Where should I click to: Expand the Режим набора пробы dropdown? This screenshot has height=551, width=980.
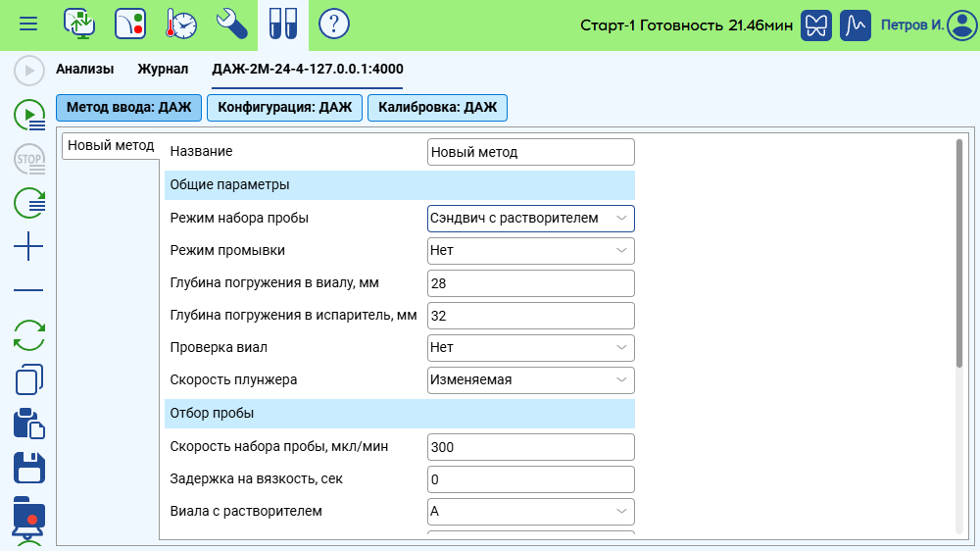530,218
